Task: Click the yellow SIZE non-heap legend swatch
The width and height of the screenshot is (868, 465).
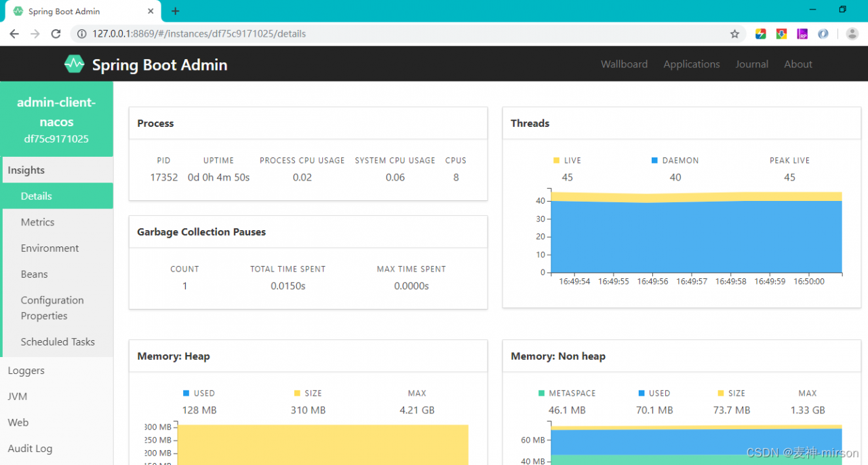Action: tap(720, 393)
